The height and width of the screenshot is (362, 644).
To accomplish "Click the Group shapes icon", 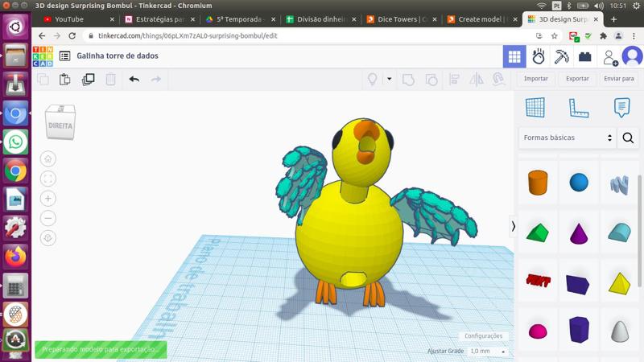I will point(408,79).
